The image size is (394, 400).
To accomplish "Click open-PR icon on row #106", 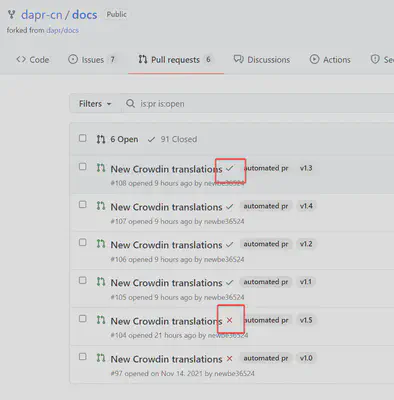I will click(101, 244).
